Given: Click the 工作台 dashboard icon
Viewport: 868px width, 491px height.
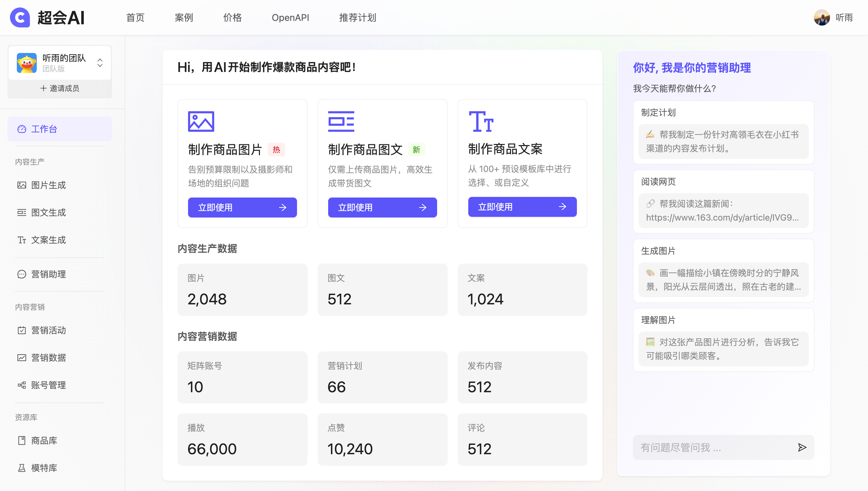Looking at the screenshot, I should click(x=21, y=129).
